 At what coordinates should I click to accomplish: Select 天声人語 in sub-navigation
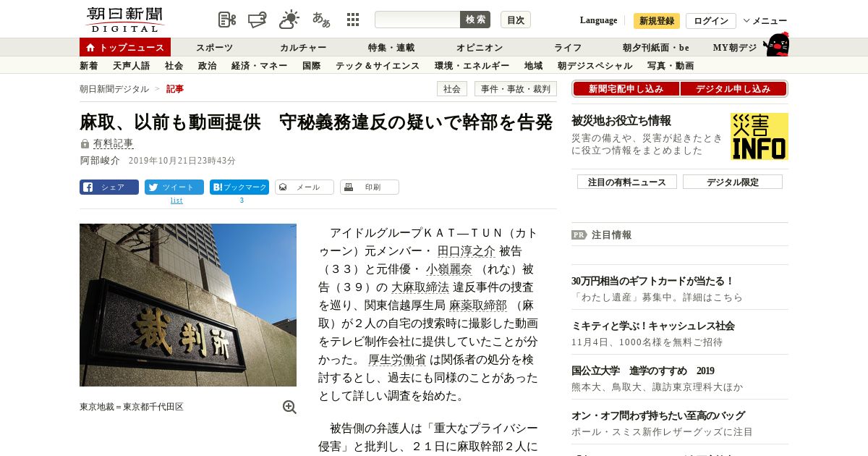point(132,66)
